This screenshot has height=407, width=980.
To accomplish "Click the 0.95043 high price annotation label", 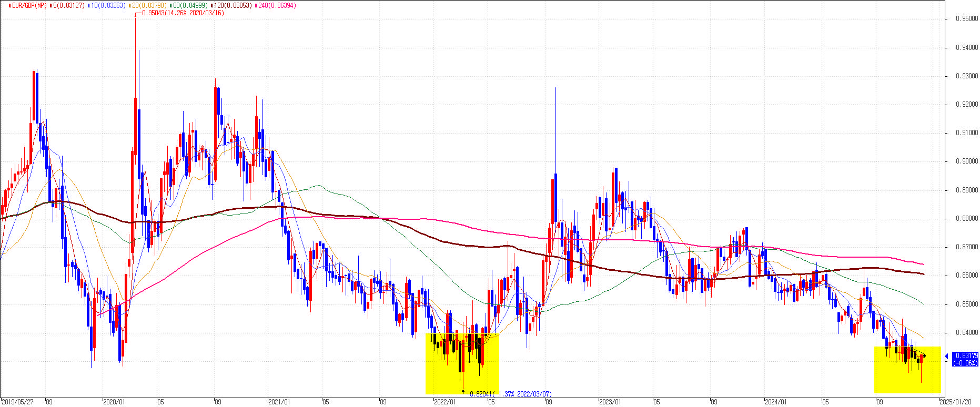I will click(x=182, y=13).
